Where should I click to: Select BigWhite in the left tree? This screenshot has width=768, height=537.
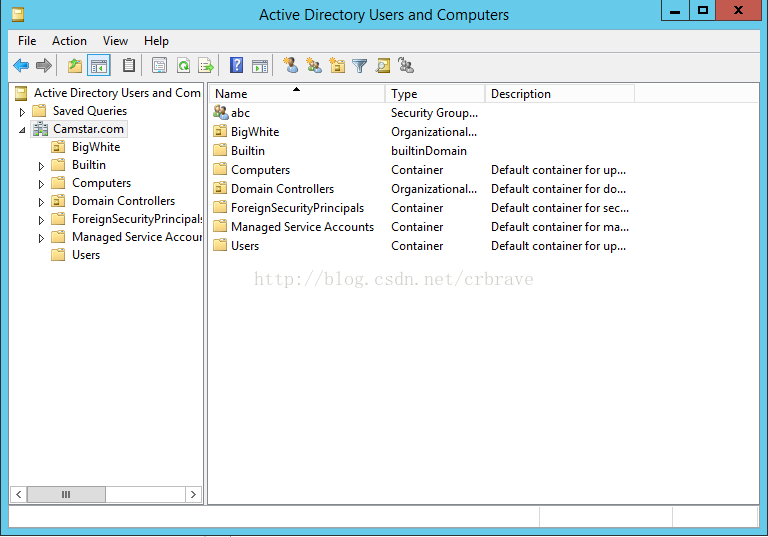96,146
